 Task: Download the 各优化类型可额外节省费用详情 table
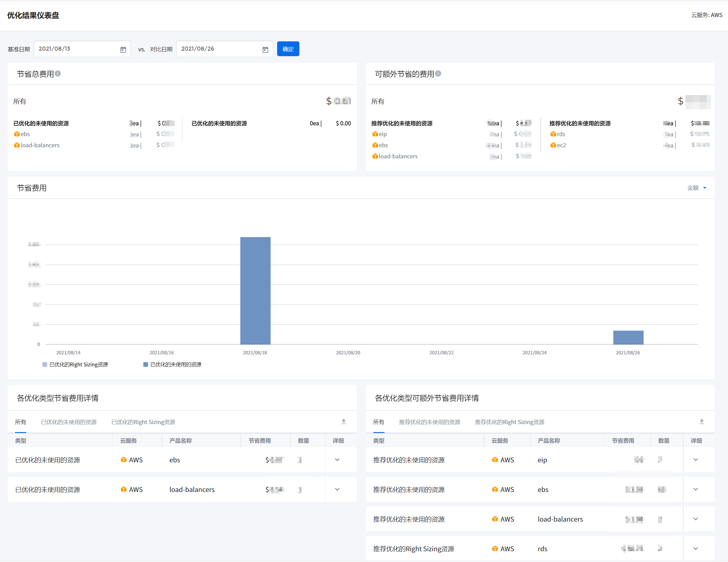[701, 422]
